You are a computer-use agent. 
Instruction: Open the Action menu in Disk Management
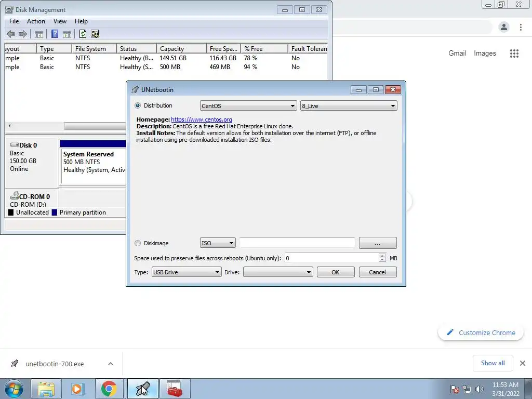point(36,21)
